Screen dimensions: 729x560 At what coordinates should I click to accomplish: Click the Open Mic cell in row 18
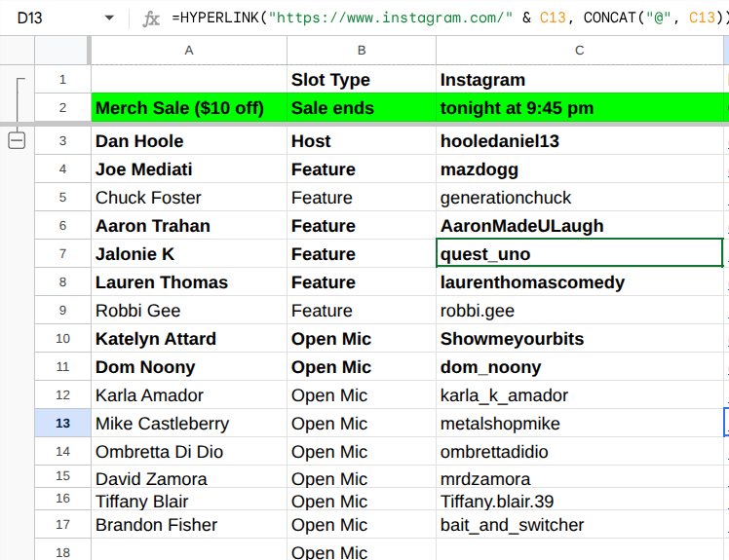click(361, 551)
